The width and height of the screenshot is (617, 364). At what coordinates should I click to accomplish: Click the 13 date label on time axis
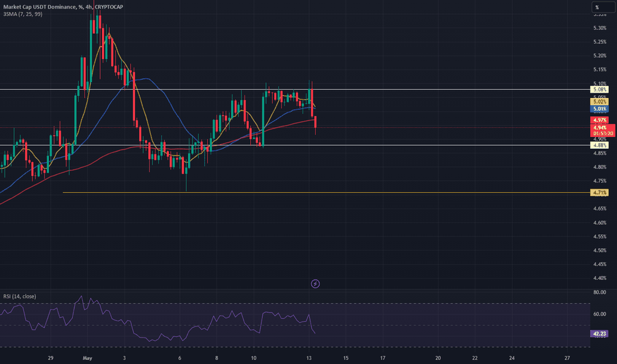[x=309, y=358]
